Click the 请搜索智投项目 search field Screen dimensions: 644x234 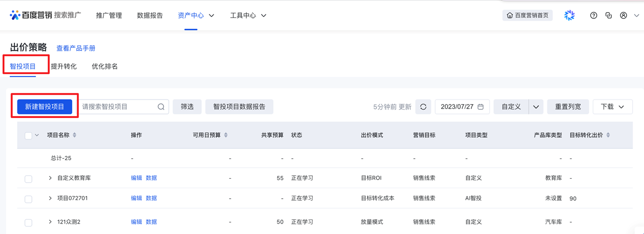[x=117, y=107]
